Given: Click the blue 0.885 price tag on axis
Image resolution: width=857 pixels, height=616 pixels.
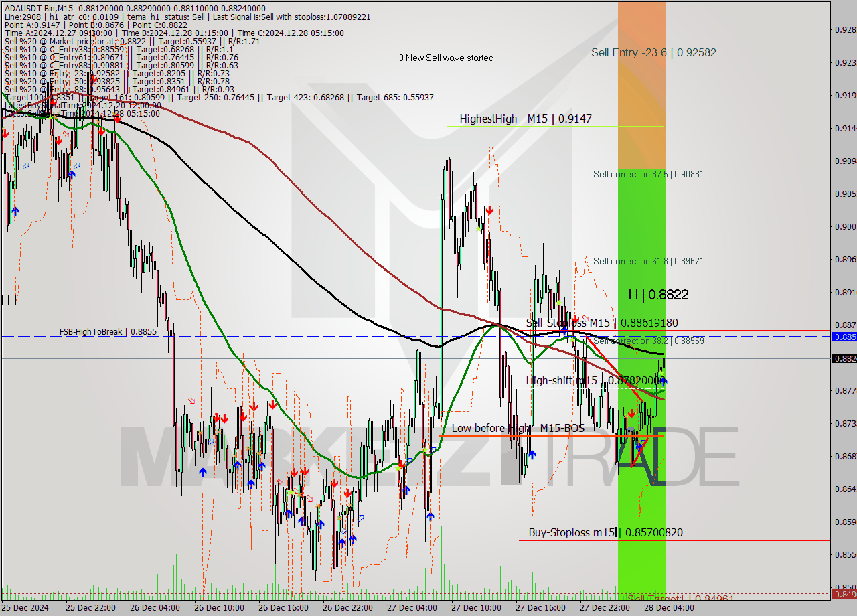Looking at the screenshot, I should 844,337.
